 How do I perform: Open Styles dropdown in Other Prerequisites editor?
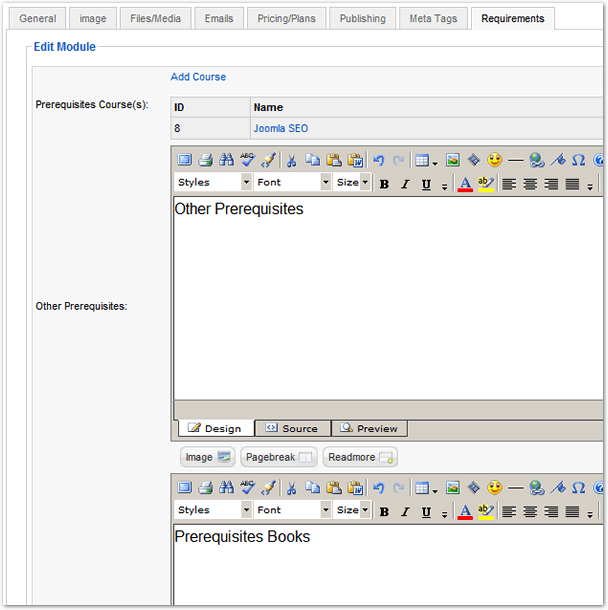pos(213,182)
